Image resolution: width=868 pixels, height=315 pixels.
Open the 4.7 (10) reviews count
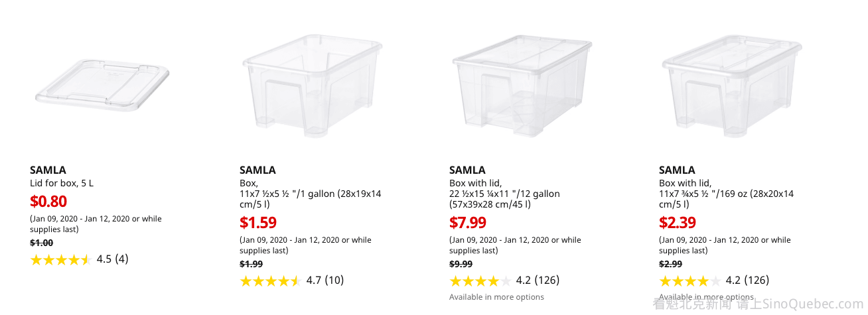click(325, 281)
